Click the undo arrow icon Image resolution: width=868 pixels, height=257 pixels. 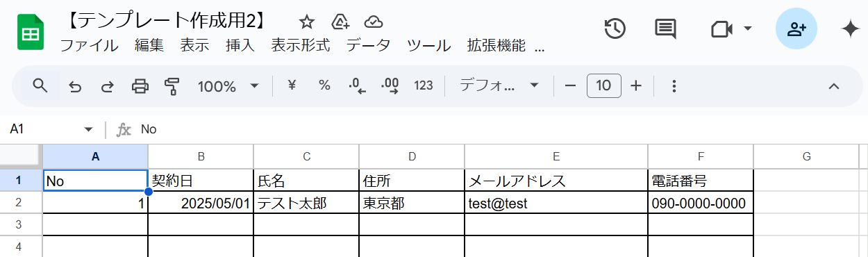[75, 86]
